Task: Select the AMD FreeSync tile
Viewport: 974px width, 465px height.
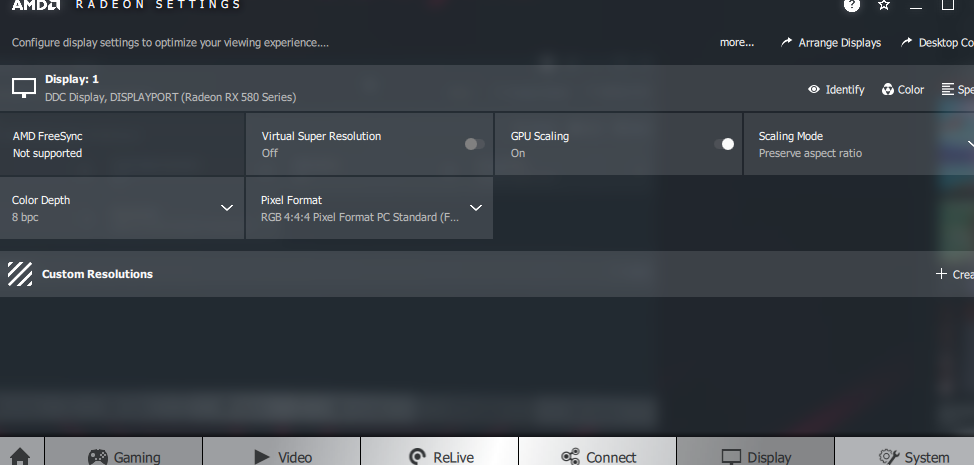Action: 122,144
